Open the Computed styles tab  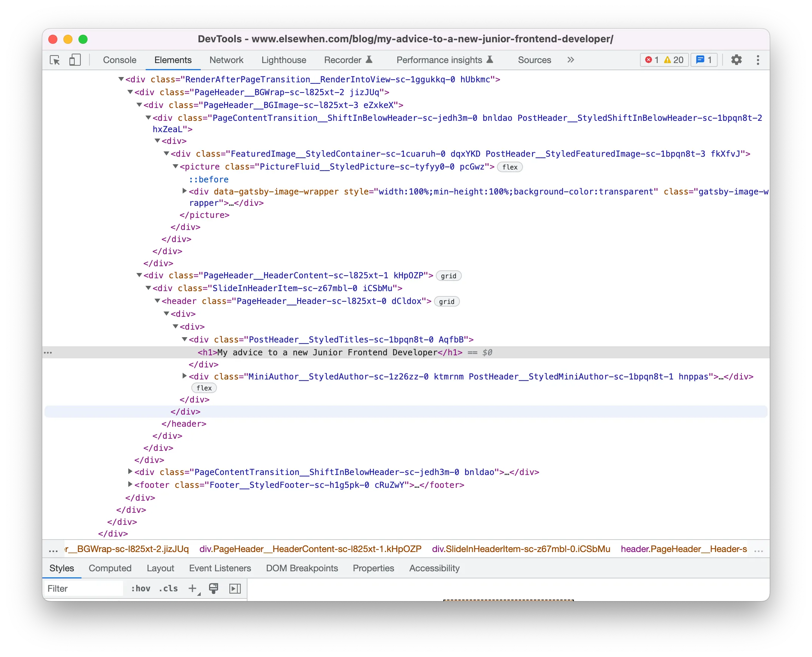coord(110,568)
